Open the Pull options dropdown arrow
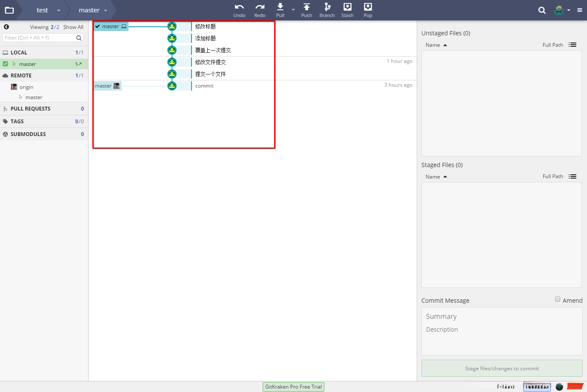 pos(293,10)
